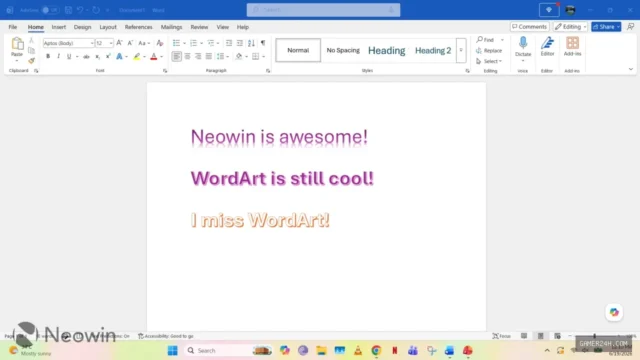Switch to the References tab
The width and height of the screenshot is (640, 360).
pos(138,27)
